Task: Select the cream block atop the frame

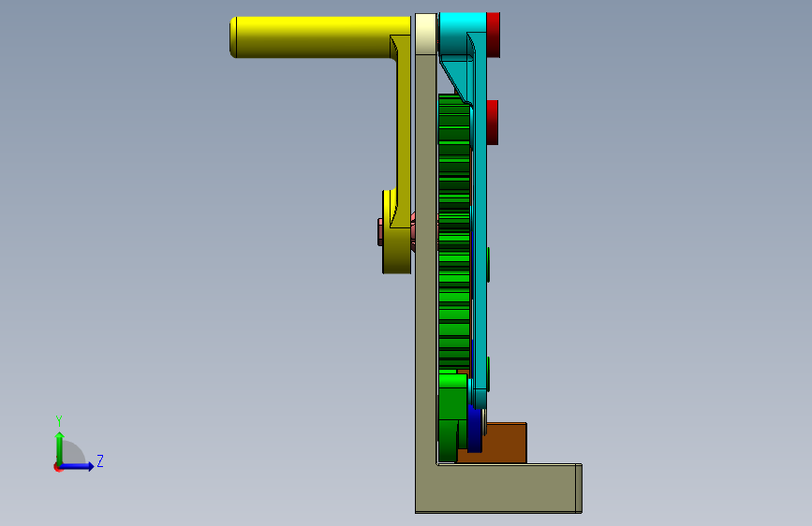Action: [x=426, y=34]
